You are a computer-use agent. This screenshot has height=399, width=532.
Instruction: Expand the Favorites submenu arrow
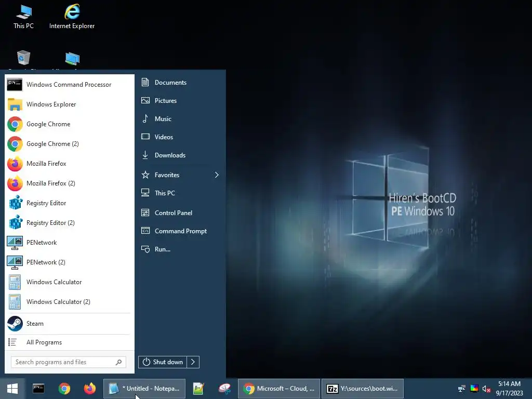pos(217,175)
